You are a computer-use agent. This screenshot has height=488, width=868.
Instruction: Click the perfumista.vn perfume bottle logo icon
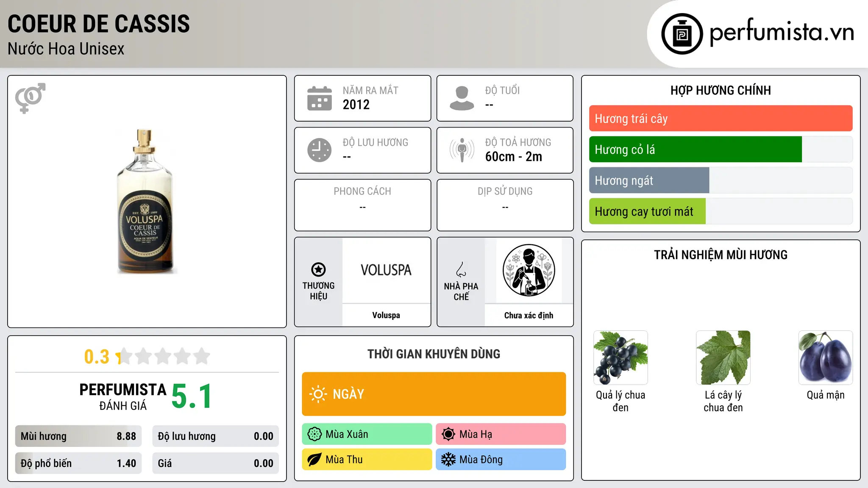[682, 34]
